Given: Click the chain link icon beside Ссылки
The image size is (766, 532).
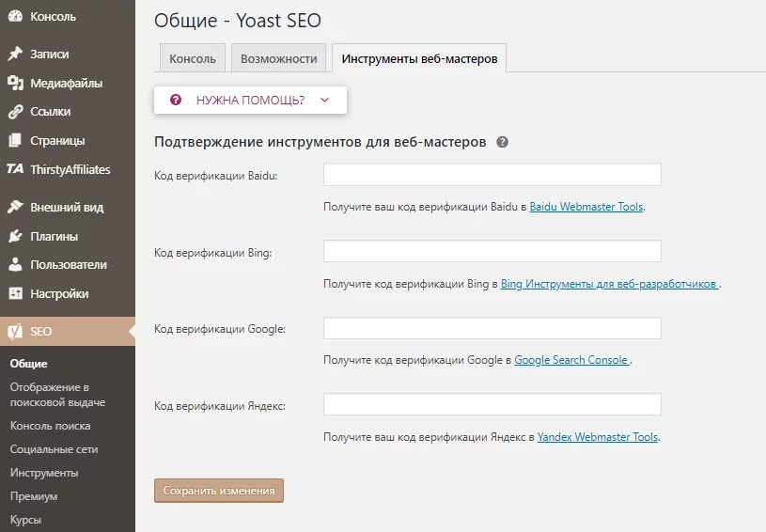Looking at the screenshot, I should tap(15, 112).
